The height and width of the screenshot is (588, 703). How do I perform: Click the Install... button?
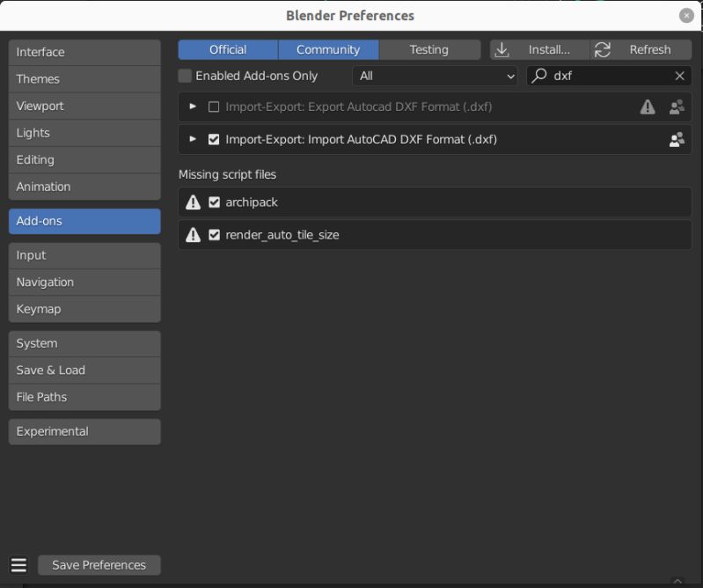539,50
